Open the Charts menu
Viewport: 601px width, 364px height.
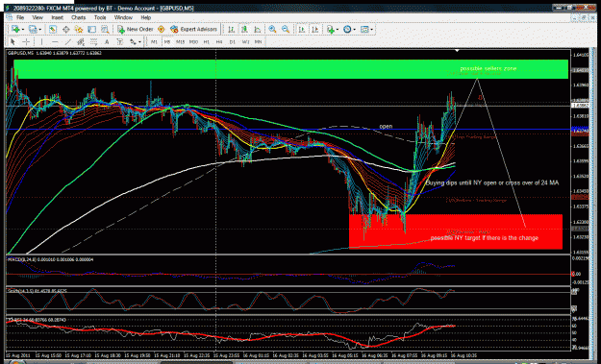coord(79,17)
